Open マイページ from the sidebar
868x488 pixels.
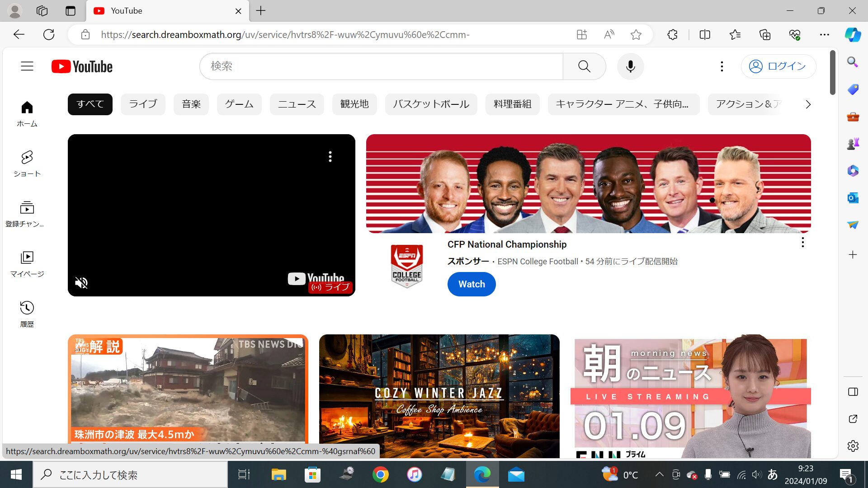[27, 258]
